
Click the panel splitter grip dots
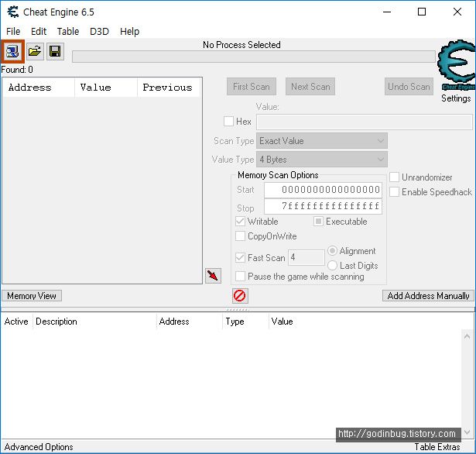point(238,310)
